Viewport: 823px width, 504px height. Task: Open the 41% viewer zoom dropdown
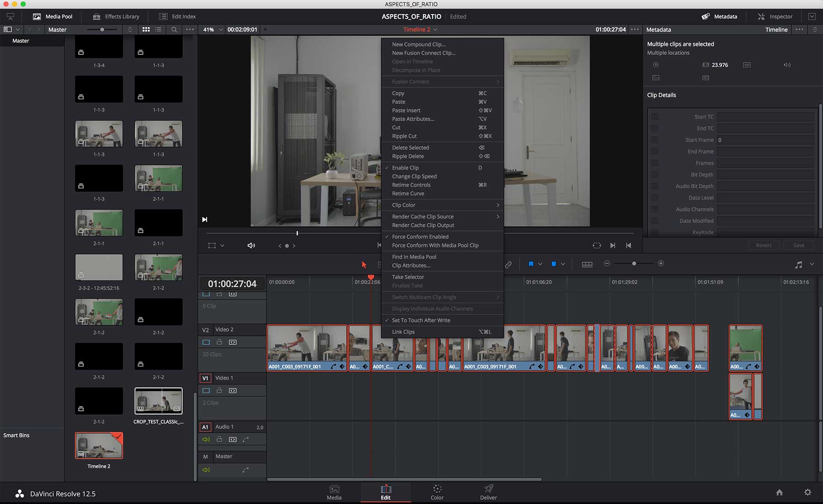(x=213, y=29)
